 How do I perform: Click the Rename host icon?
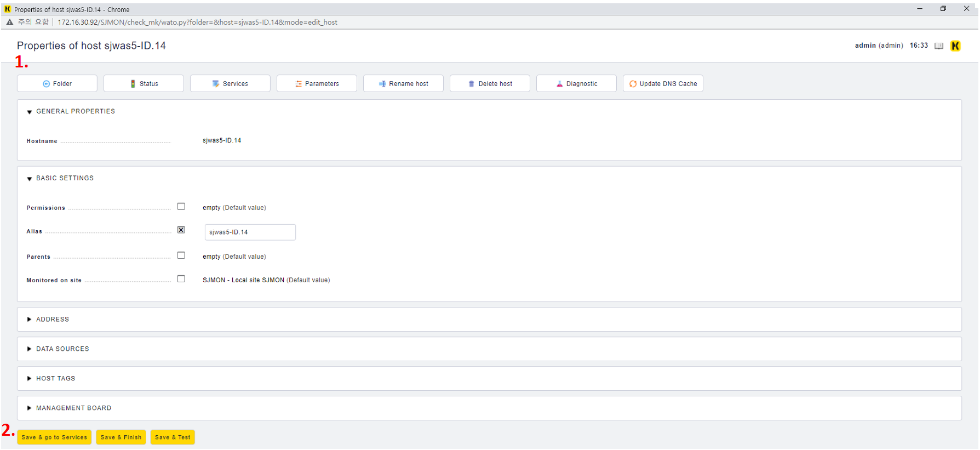click(x=382, y=84)
